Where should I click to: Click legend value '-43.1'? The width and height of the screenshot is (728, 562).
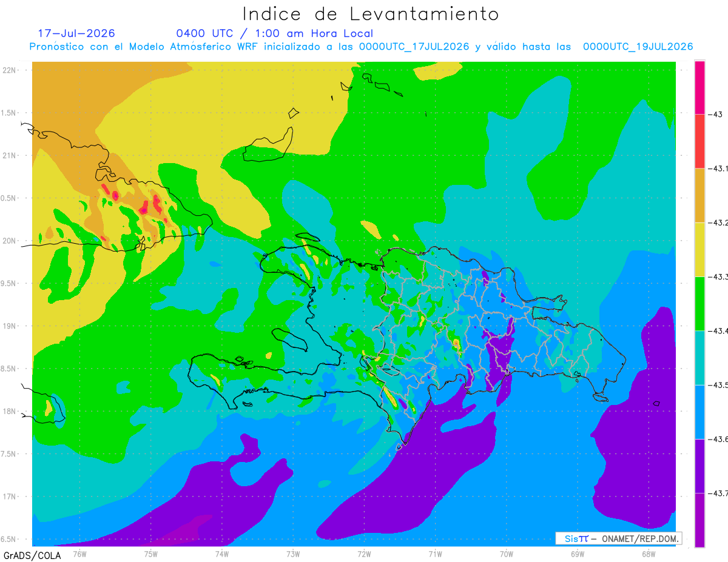pos(720,168)
